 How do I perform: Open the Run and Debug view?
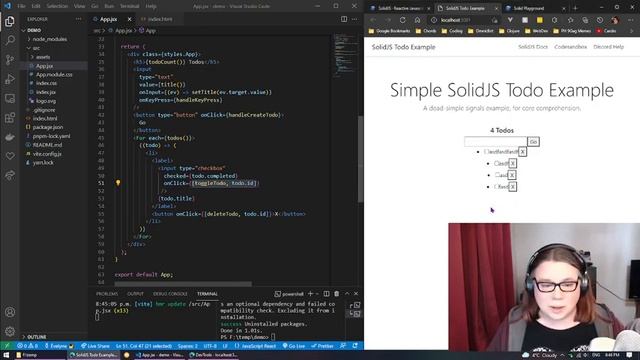10,79
